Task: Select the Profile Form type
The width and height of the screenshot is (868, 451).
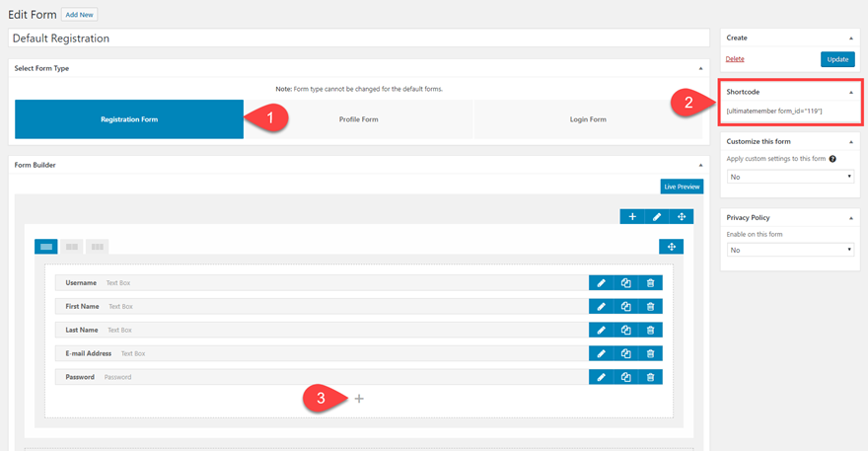Action: (359, 119)
